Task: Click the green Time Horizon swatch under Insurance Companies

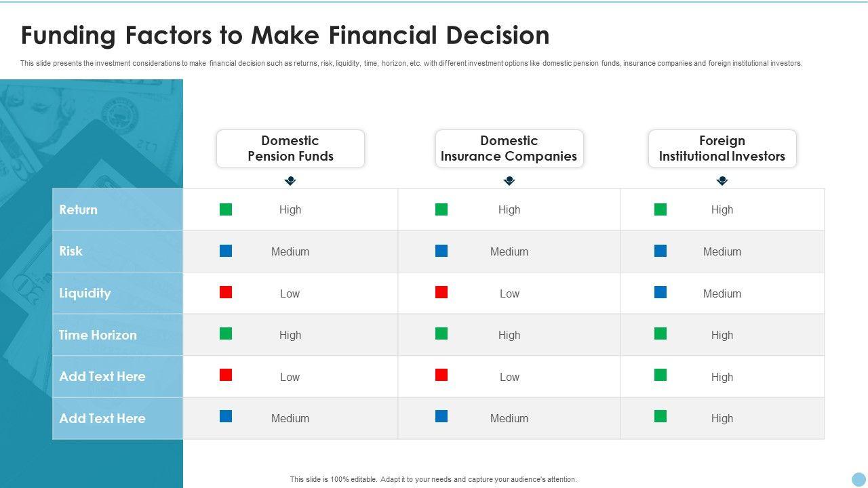Action: 441,333
